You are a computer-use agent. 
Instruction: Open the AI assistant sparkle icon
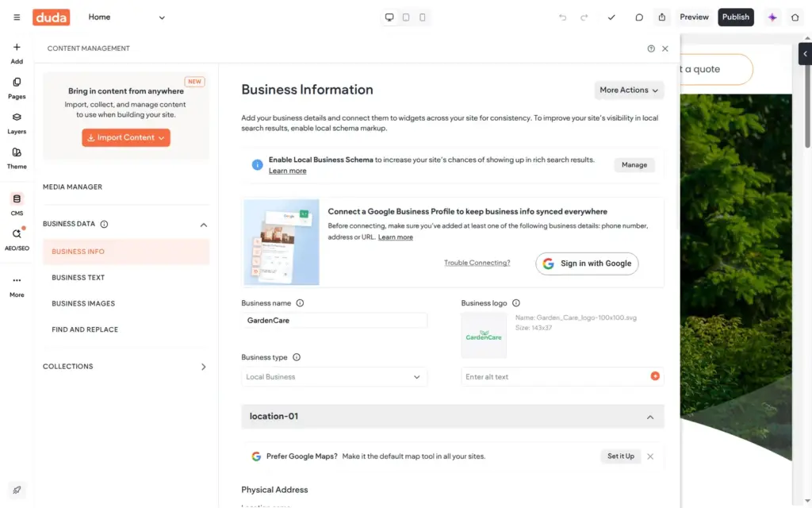tap(772, 17)
